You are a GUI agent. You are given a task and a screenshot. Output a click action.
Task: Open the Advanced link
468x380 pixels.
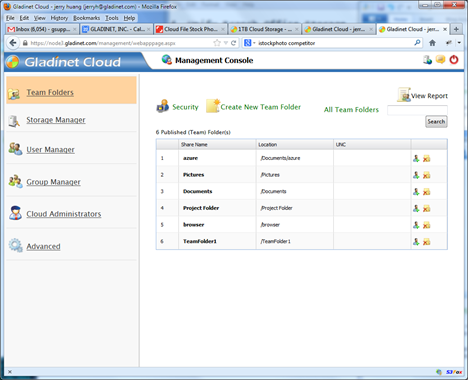pos(43,246)
